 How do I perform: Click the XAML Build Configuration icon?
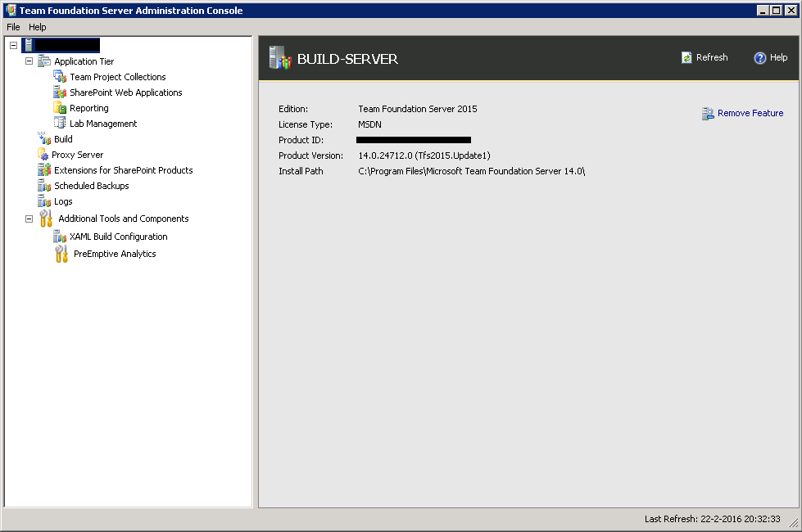(60, 237)
